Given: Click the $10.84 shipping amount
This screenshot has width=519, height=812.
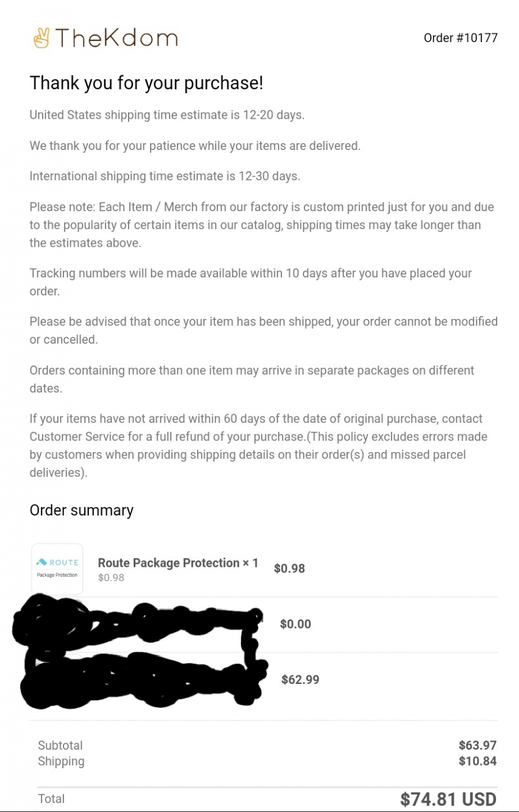Looking at the screenshot, I should (x=477, y=761).
